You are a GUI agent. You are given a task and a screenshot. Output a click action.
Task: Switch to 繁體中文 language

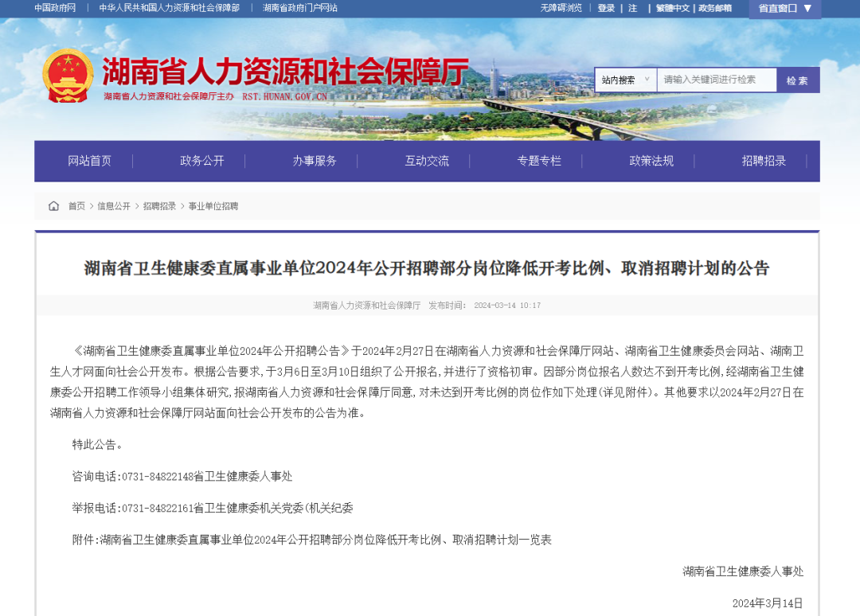tap(673, 8)
